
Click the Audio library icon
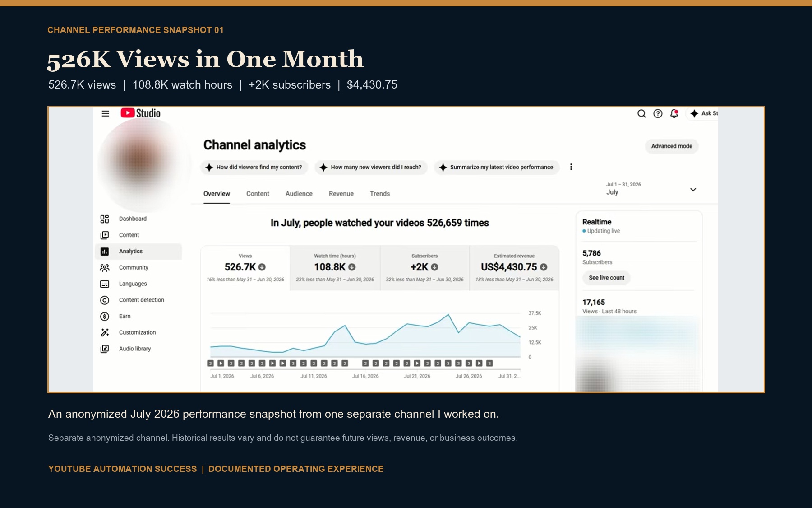point(105,349)
